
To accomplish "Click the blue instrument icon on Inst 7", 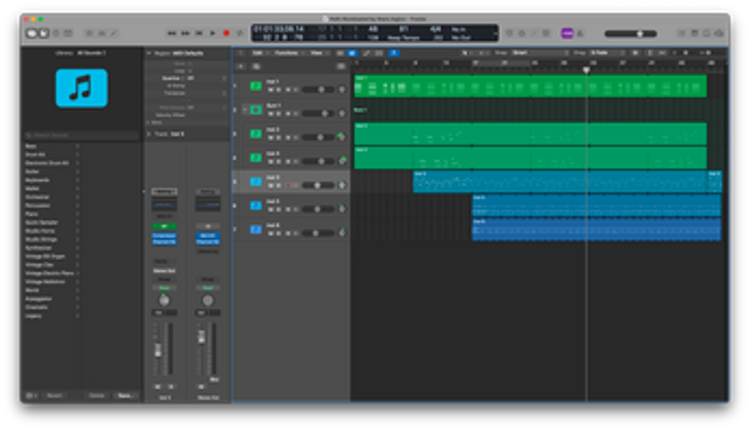I will click(255, 229).
